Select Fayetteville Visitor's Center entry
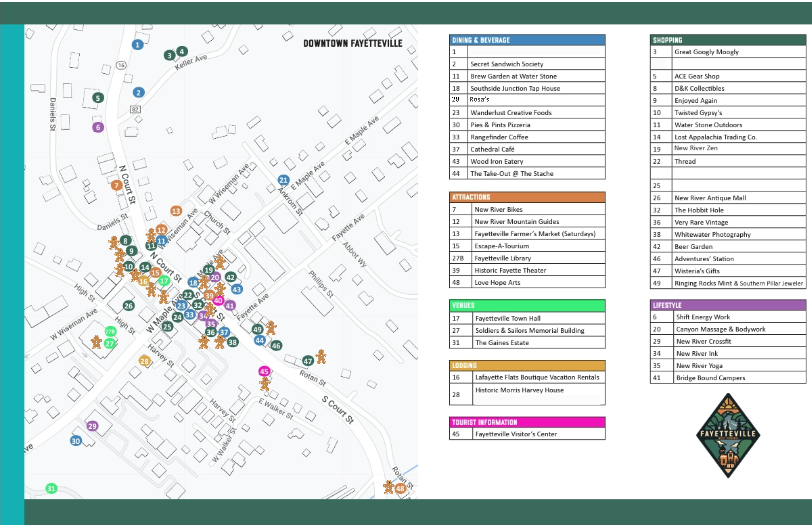The width and height of the screenshot is (812, 525). [x=527, y=434]
